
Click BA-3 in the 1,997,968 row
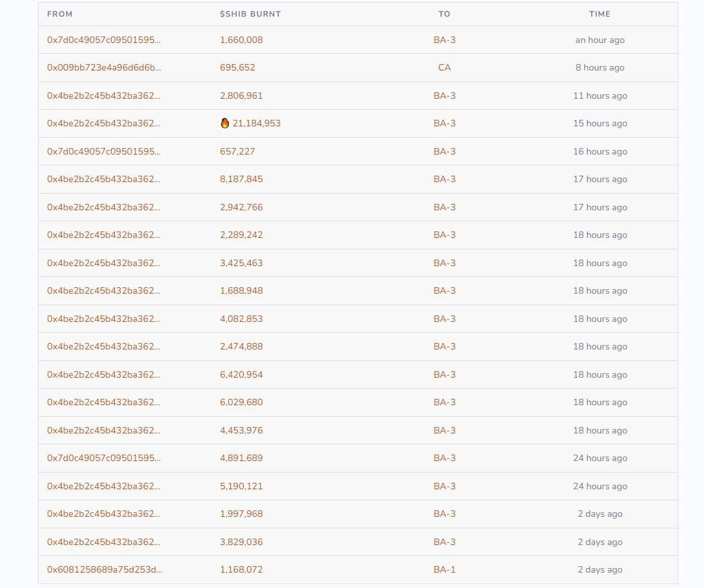(x=444, y=514)
